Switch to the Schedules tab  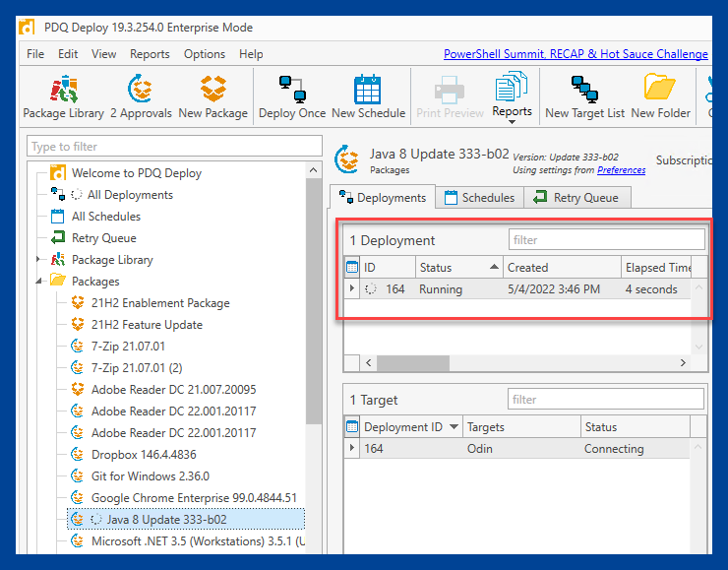(x=480, y=198)
